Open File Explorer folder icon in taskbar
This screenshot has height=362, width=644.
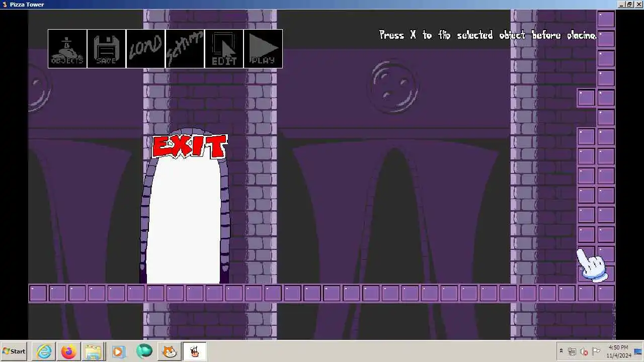pyautogui.click(x=93, y=351)
